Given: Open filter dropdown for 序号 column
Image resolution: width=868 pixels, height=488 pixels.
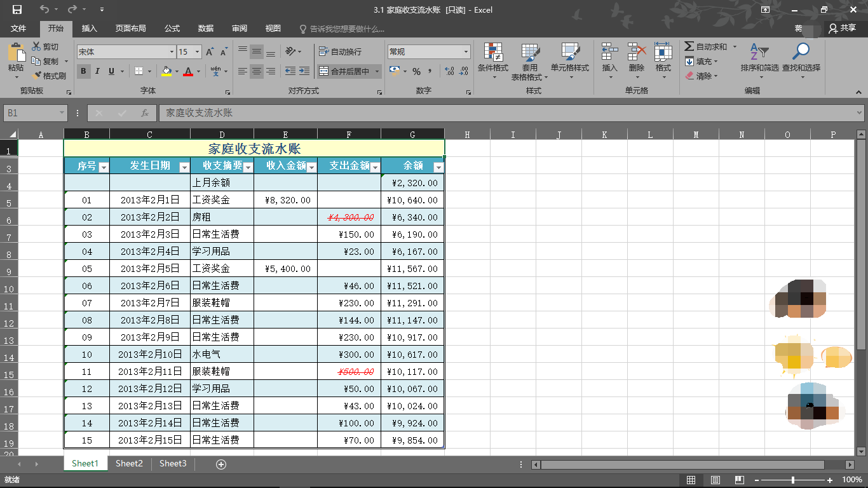Looking at the screenshot, I should [104, 167].
